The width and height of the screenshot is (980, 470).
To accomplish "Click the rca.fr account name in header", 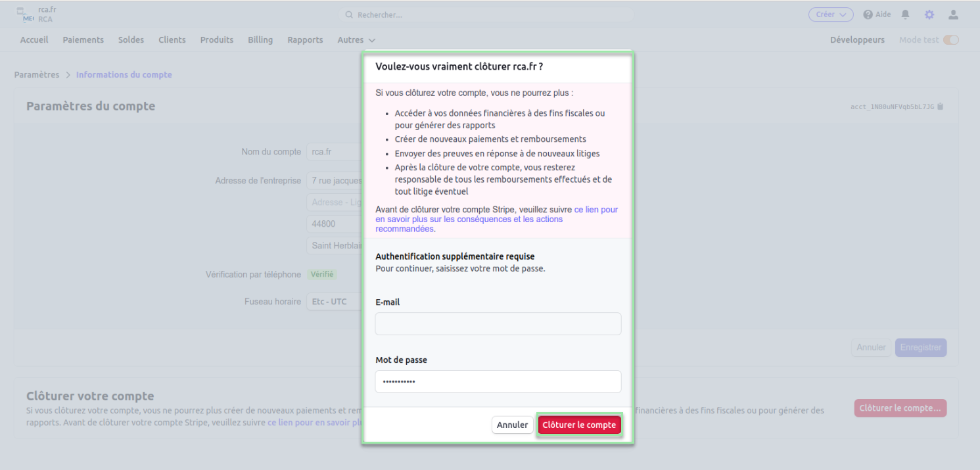I will point(47,9).
